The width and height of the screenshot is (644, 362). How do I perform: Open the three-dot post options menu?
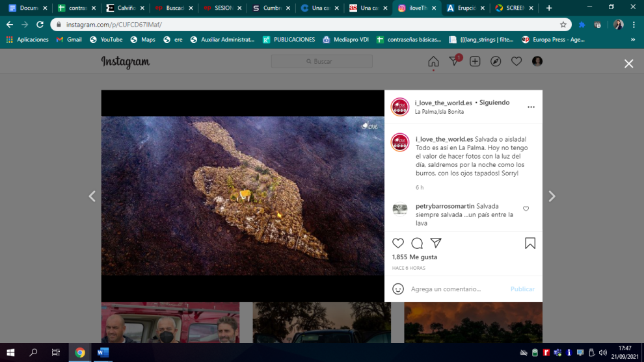531,107
